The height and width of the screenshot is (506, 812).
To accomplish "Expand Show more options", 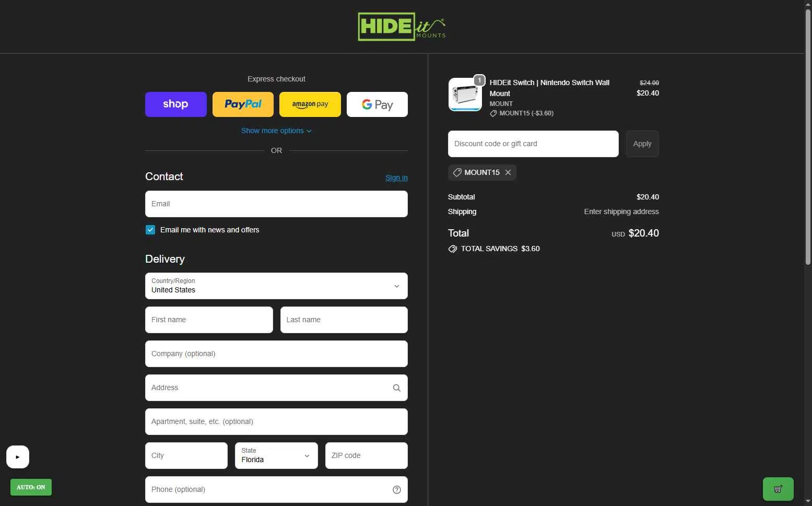I will 276,131.
